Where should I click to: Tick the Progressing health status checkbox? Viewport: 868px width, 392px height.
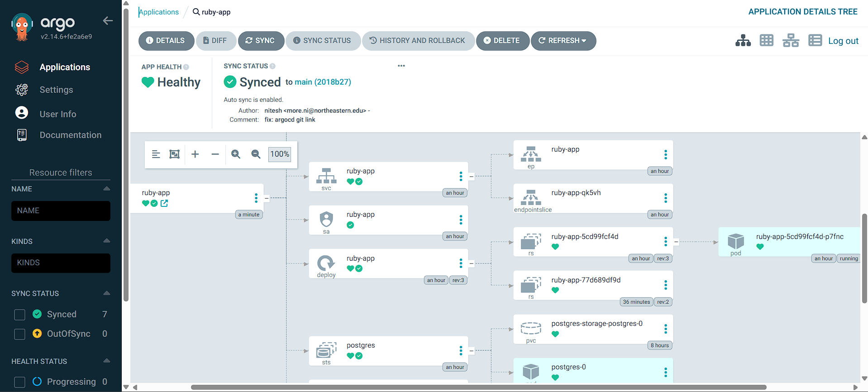tap(20, 382)
